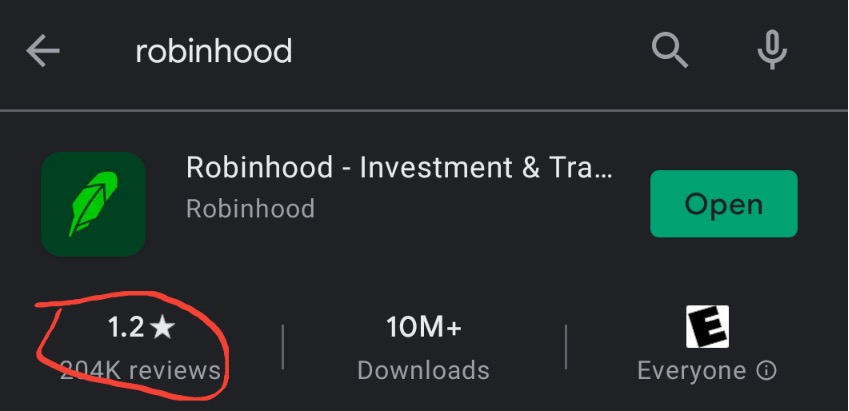Click the vertical divider between reviews and Downloads
Viewport: 849px width, 411px height.
click(283, 347)
